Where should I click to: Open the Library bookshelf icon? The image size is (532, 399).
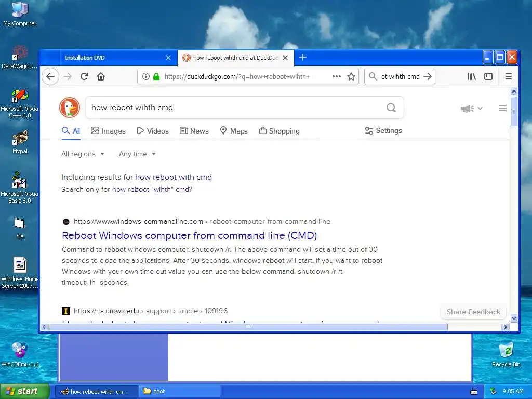pyautogui.click(x=472, y=76)
